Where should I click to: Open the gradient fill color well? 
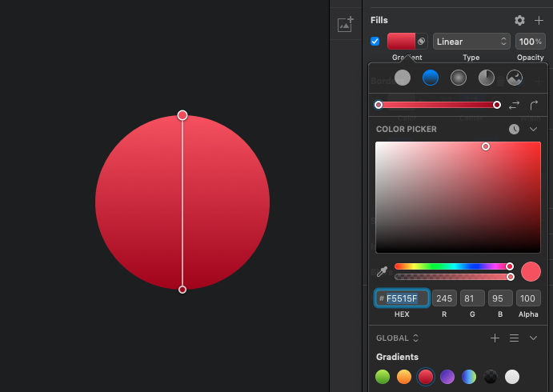pos(401,42)
